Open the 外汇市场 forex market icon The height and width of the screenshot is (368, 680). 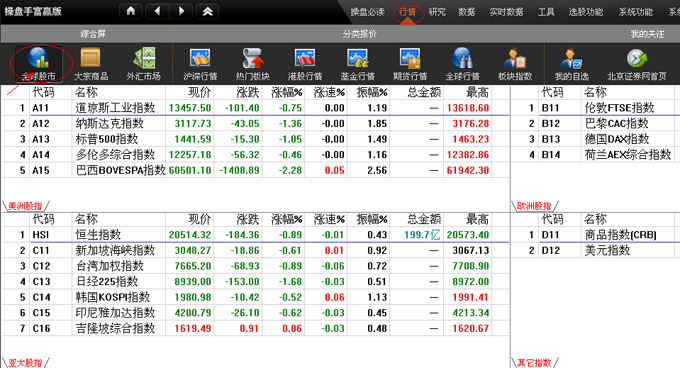[144, 65]
